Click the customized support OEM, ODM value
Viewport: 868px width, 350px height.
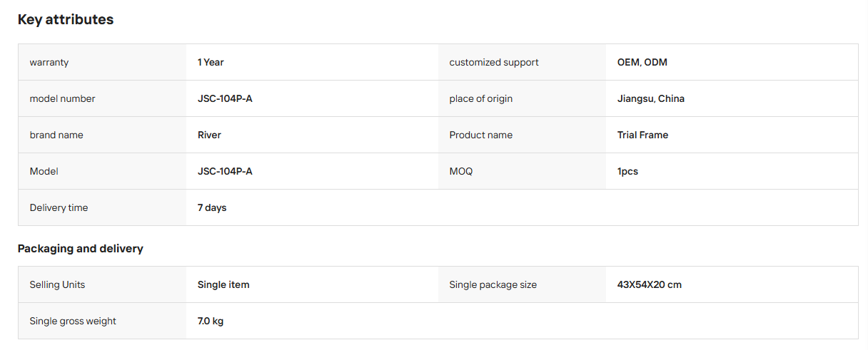click(642, 62)
